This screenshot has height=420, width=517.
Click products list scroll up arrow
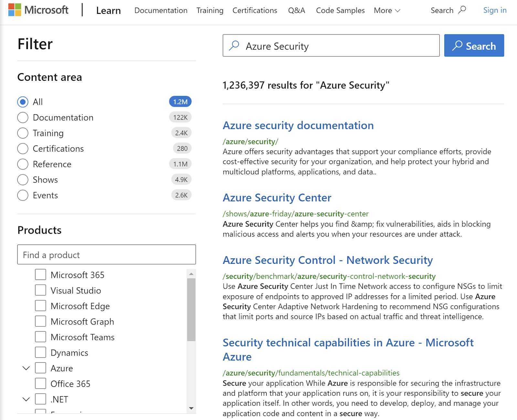click(191, 274)
